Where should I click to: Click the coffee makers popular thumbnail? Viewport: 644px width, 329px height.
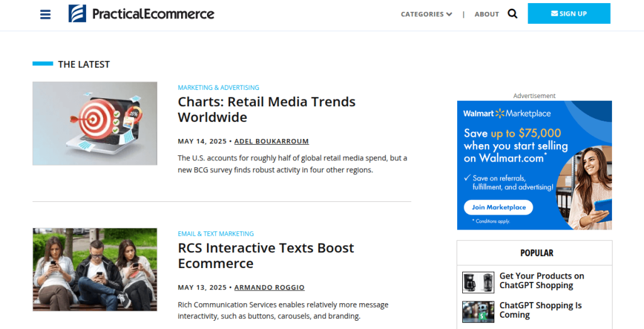coord(478,282)
